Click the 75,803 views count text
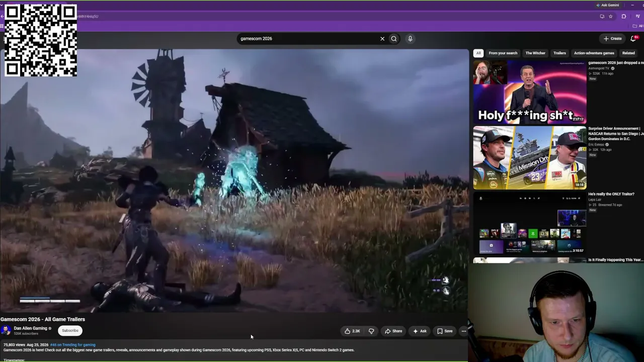Image resolution: width=644 pixels, height=362 pixels. [x=14, y=345]
